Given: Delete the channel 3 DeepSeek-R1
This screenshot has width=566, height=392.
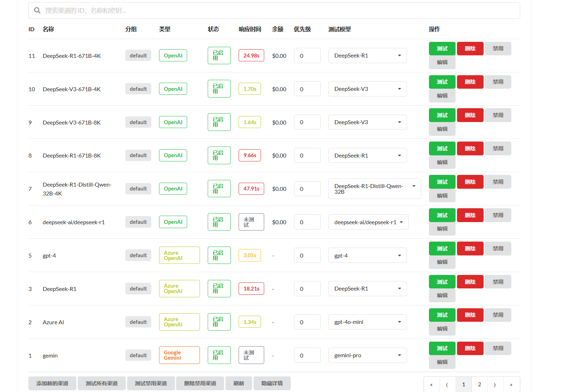Looking at the screenshot, I should pos(470,282).
